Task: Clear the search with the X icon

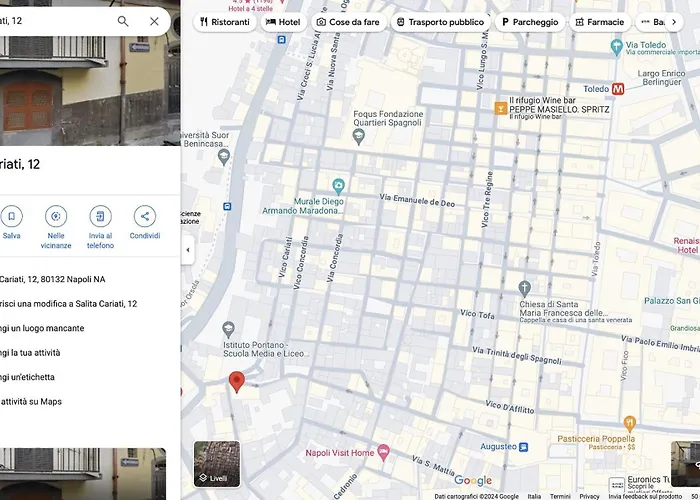Action: click(154, 21)
